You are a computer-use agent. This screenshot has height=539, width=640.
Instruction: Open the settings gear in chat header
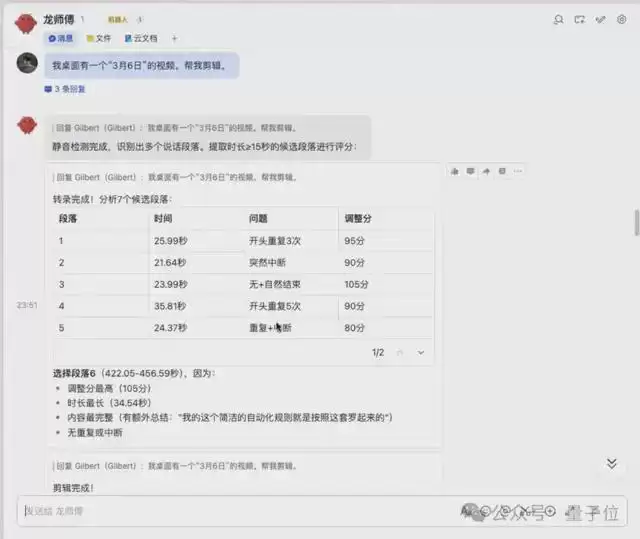622,19
